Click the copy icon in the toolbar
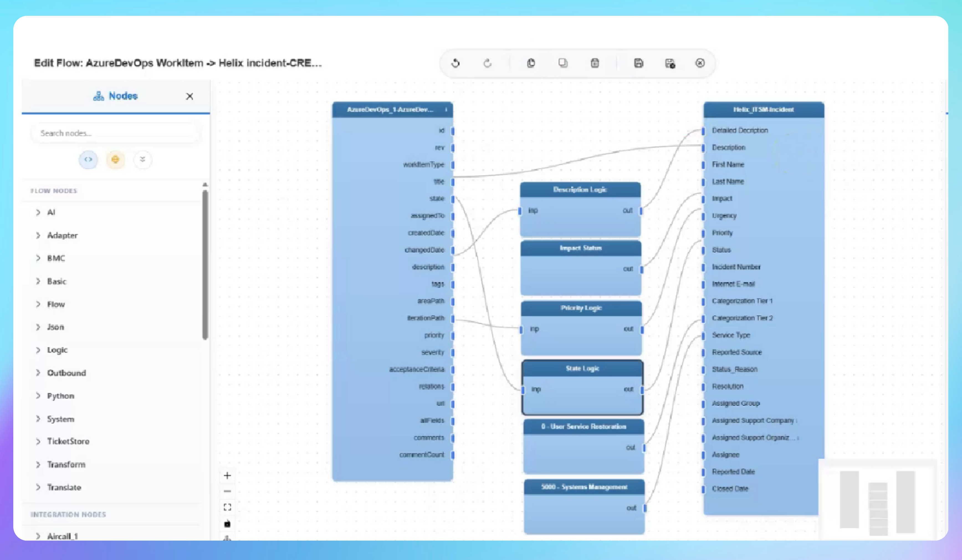This screenshot has width=962, height=560. click(563, 63)
